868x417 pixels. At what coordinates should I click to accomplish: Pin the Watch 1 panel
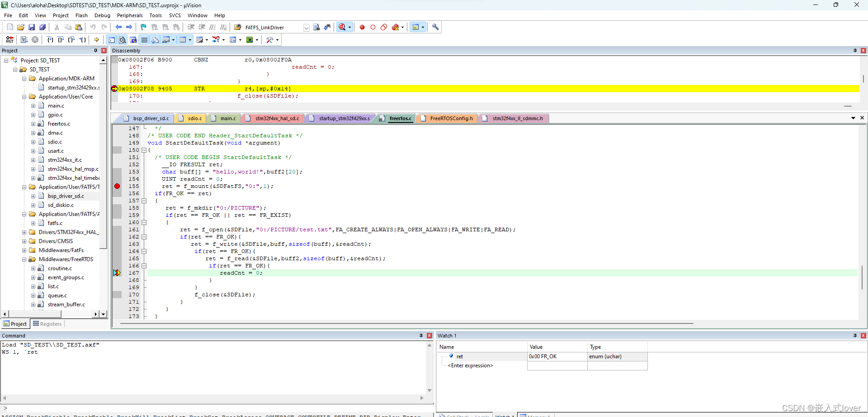click(855, 336)
